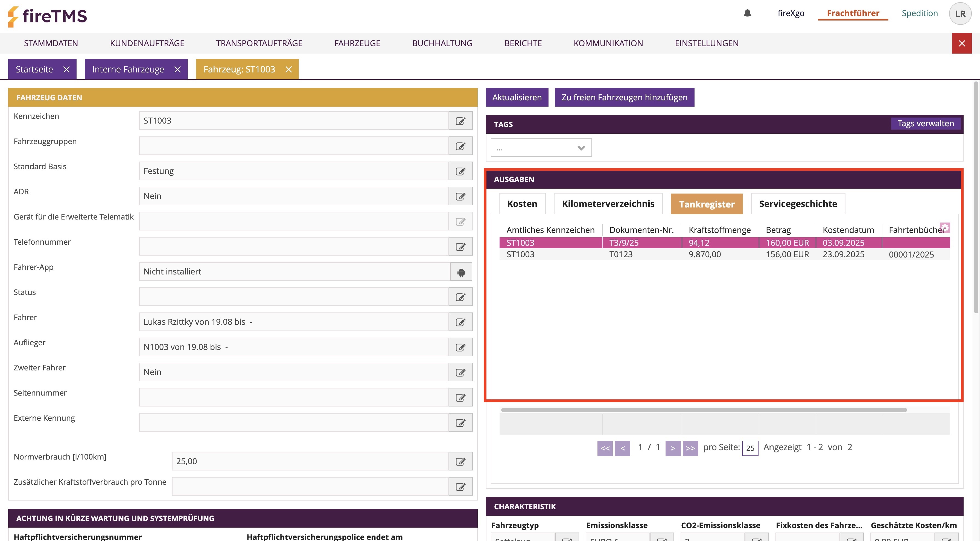Select table row with document T0123
The image size is (980, 541).
pyautogui.click(x=621, y=255)
